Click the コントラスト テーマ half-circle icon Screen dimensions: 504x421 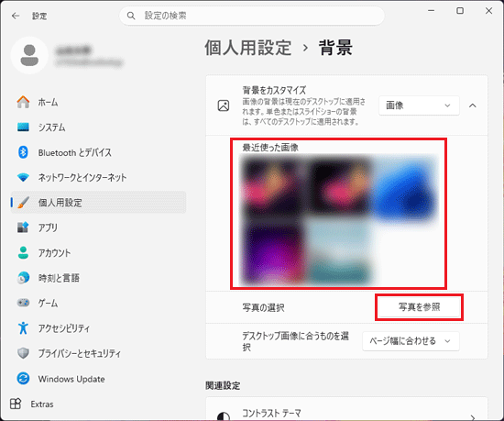click(x=224, y=416)
